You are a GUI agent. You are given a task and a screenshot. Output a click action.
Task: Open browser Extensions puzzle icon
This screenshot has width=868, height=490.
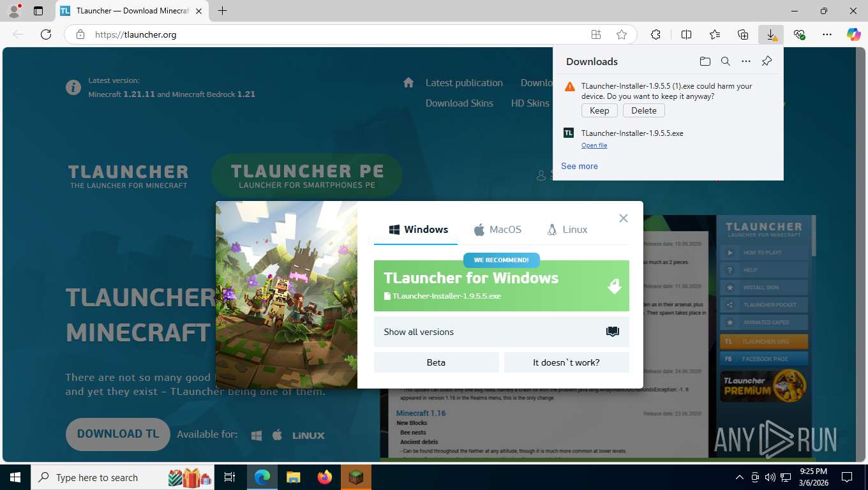(x=655, y=34)
